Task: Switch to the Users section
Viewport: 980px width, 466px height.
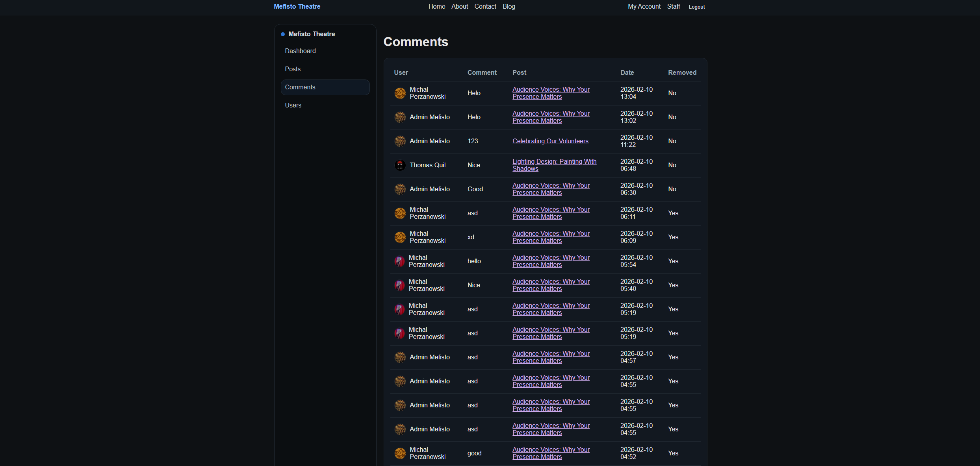Action: (x=293, y=105)
